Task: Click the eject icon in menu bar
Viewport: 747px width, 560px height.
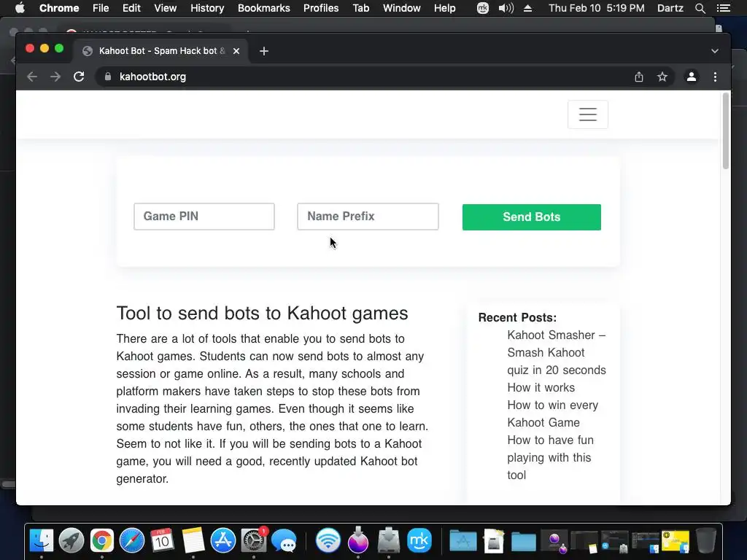Action: (527, 8)
